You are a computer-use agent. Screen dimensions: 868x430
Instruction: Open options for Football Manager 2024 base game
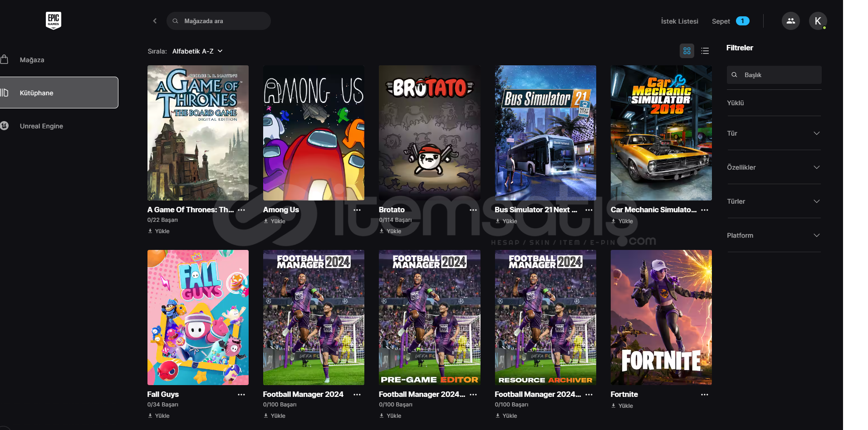(357, 395)
